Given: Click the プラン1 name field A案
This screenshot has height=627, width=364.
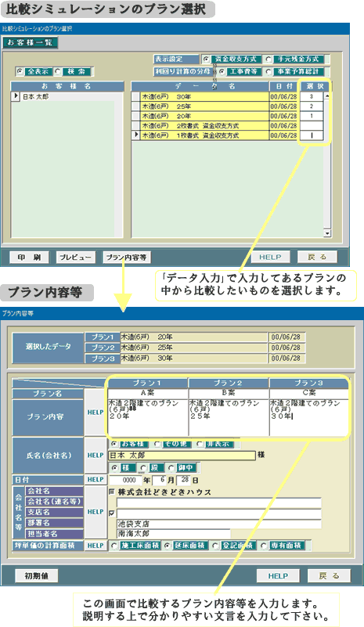Looking at the screenshot, I should tap(148, 393).
